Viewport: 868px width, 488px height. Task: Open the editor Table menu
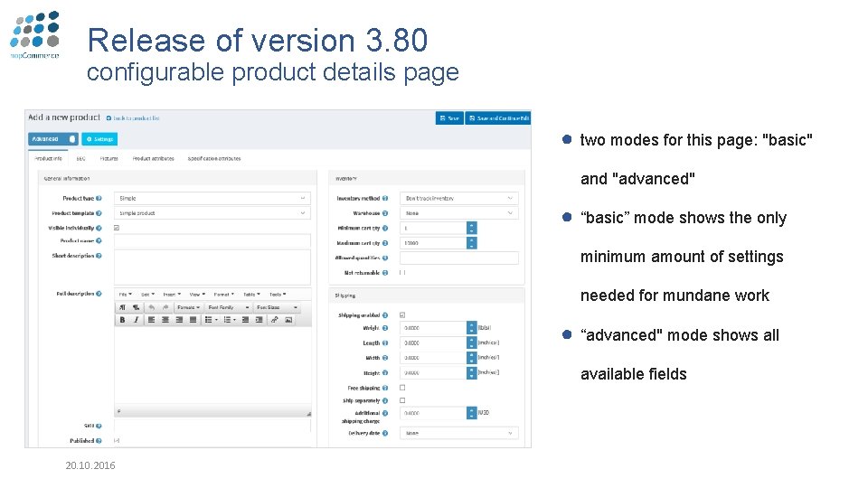251,295
